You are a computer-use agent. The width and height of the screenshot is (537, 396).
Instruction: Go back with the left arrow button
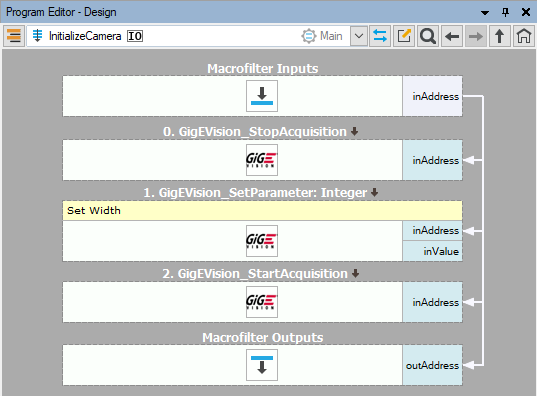[x=452, y=36]
